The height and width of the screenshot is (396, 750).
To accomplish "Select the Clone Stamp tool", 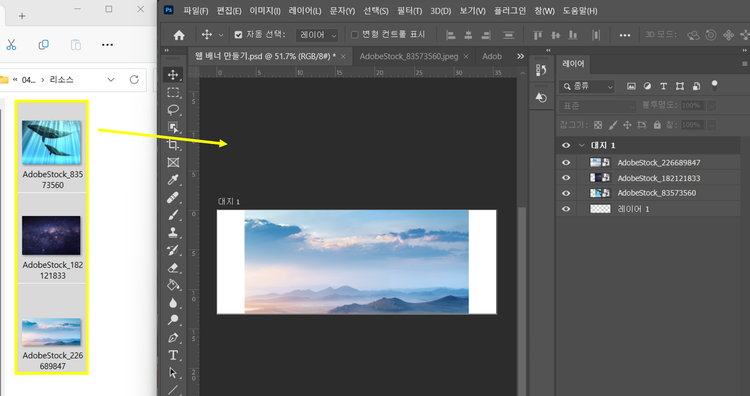I will [173, 232].
